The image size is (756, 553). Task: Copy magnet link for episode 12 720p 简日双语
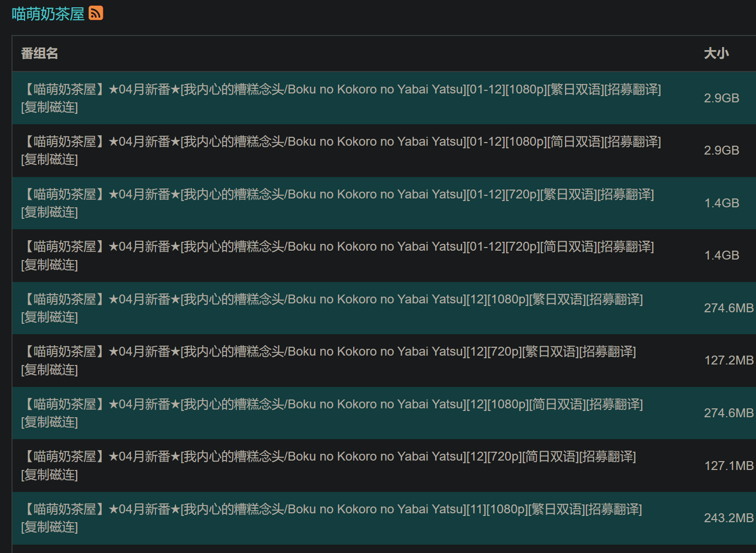50,475
